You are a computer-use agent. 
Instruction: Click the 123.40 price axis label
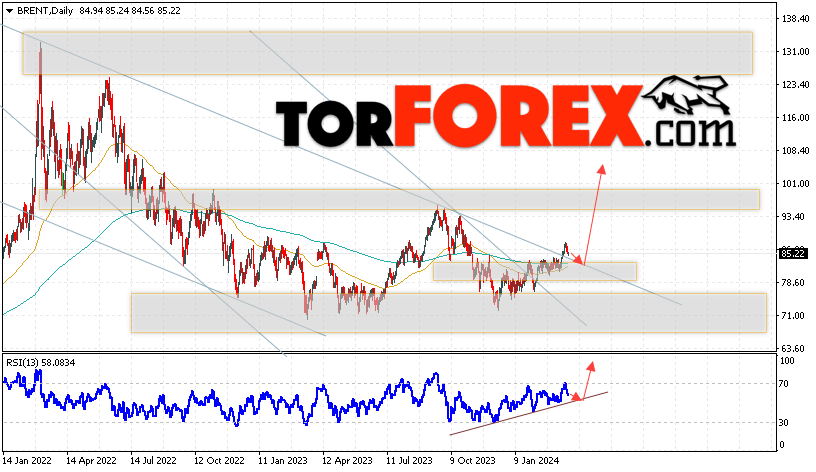click(796, 84)
